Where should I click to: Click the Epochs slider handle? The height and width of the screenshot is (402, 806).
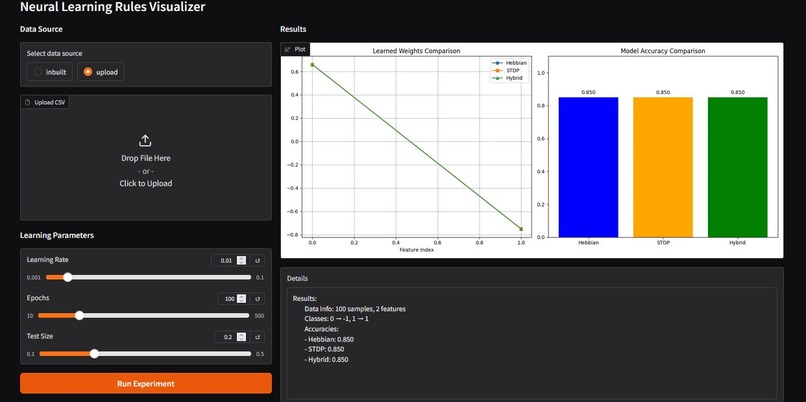(79, 315)
